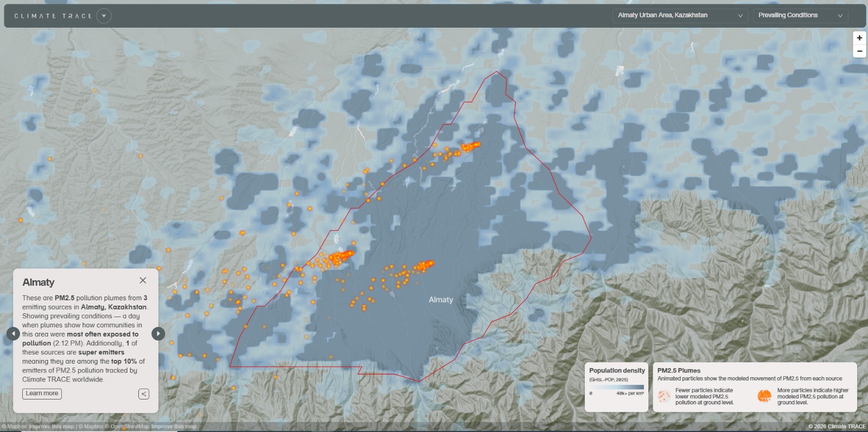This screenshot has width=868, height=432.
Task: Close the Almaty info card
Action: click(143, 280)
